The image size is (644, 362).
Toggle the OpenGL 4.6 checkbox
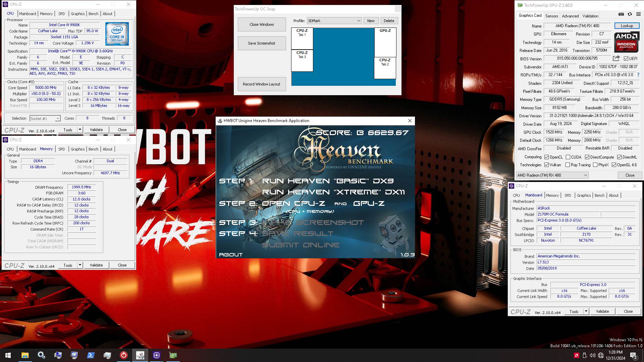(x=614, y=165)
